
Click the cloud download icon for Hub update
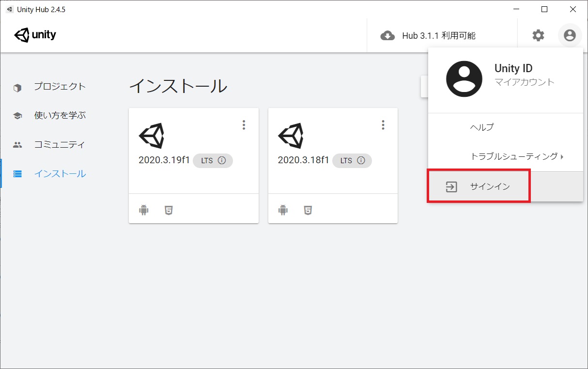[x=387, y=36]
